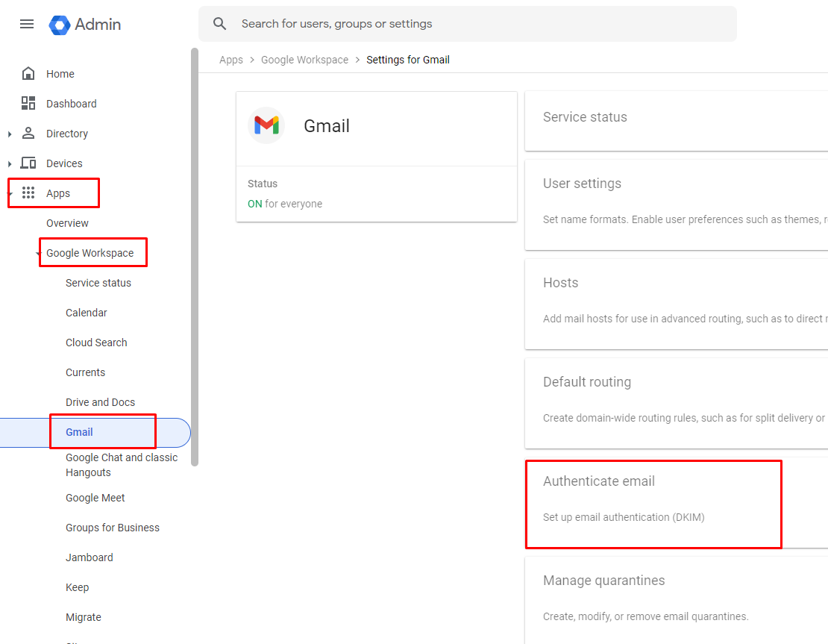The height and width of the screenshot is (644, 828).
Task: Expand the Devices tree arrow
Action: click(x=10, y=164)
